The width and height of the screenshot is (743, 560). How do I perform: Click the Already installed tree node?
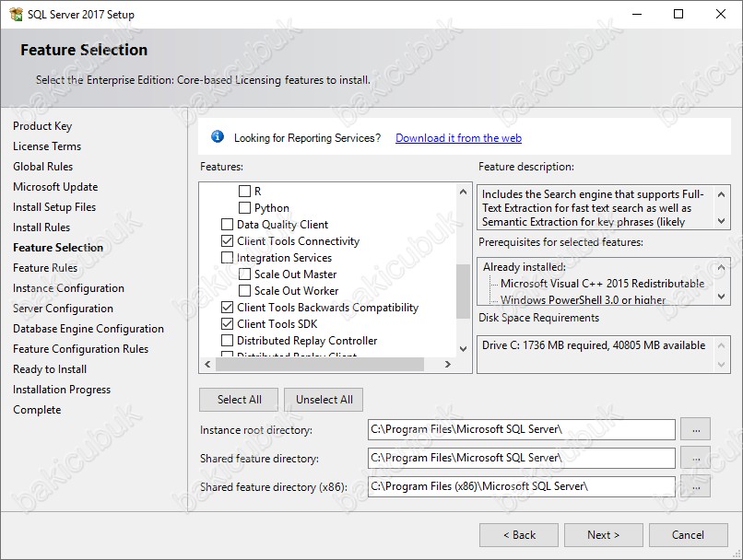pos(525,267)
